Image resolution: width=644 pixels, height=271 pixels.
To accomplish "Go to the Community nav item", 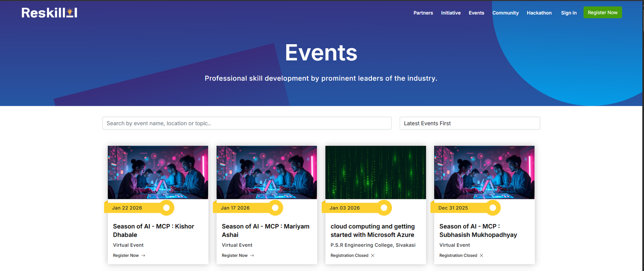I will tap(505, 13).
